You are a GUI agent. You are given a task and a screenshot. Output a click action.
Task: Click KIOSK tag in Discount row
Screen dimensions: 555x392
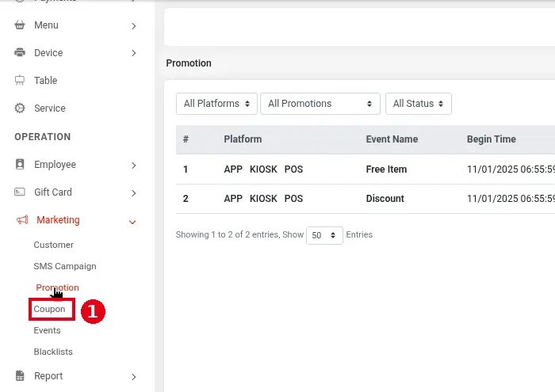click(x=263, y=199)
